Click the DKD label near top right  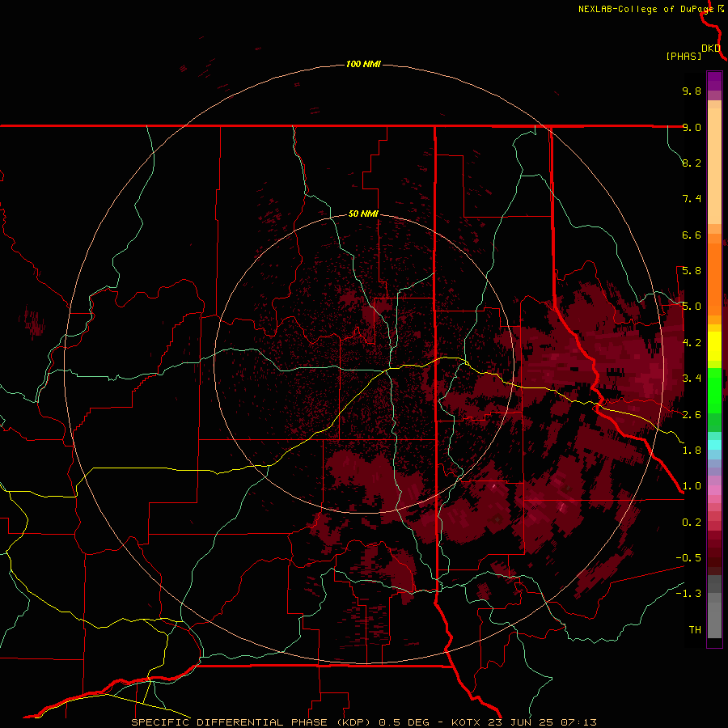pos(711,49)
